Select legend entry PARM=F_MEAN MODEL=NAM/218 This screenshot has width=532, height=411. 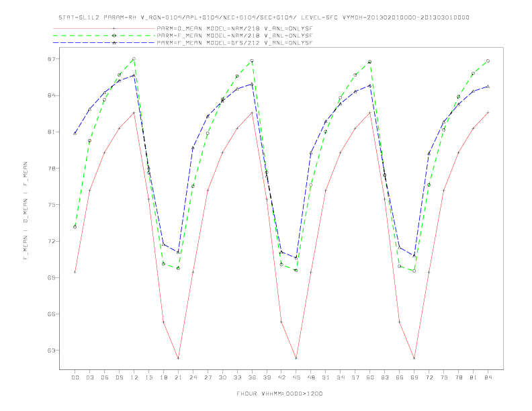click(234, 36)
